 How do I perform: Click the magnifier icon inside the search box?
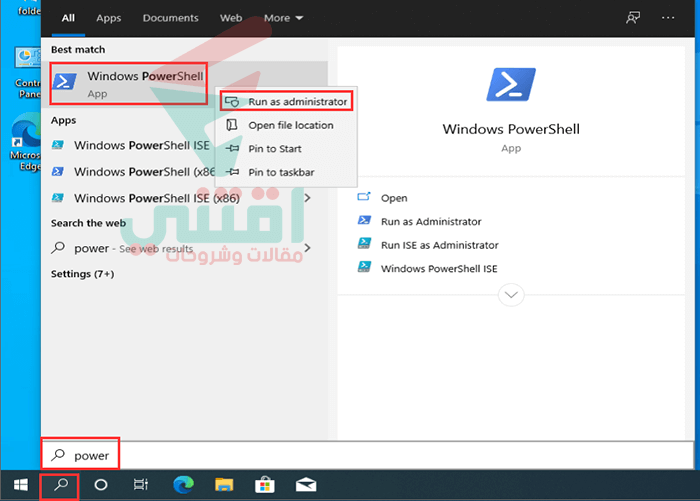(58, 455)
